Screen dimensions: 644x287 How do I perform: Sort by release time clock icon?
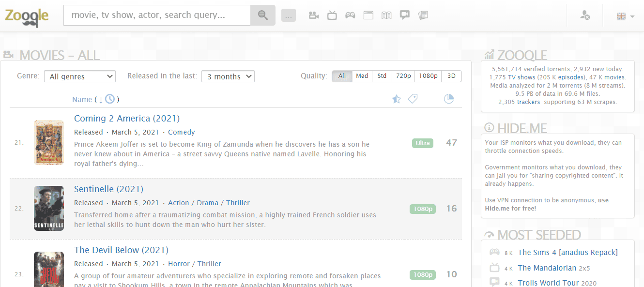coord(110,99)
